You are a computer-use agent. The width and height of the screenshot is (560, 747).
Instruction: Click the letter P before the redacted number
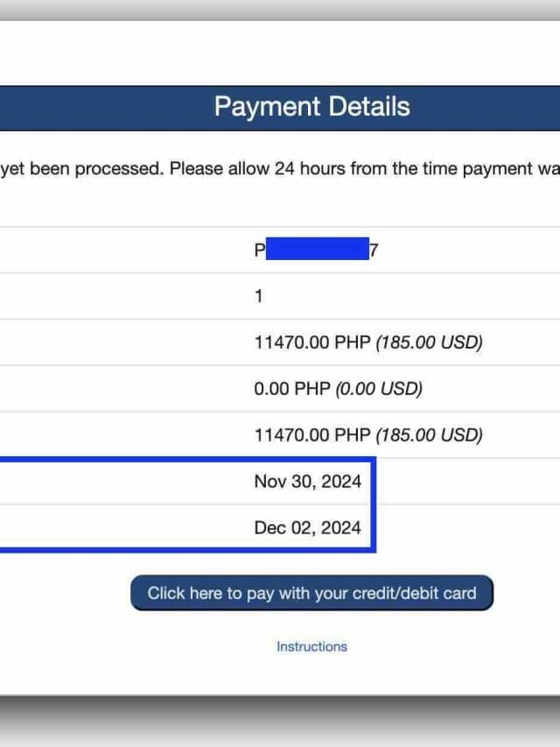coord(259,250)
